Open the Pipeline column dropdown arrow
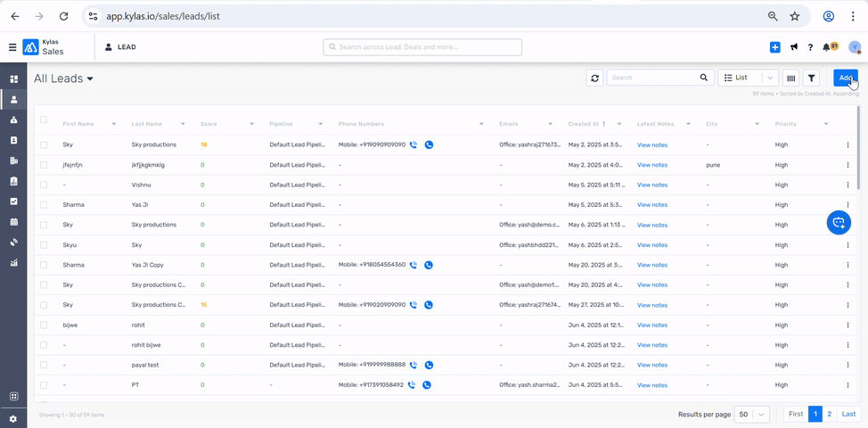The width and height of the screenshot is (868, 428). coord(321,124)
